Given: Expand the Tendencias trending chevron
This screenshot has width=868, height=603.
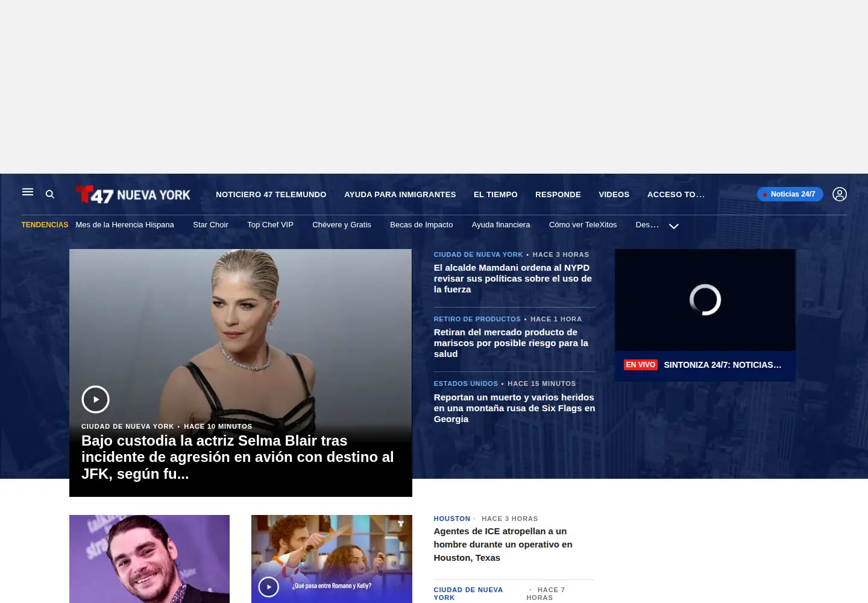Looking at the screenshot, I should click(x=674, y=226).
